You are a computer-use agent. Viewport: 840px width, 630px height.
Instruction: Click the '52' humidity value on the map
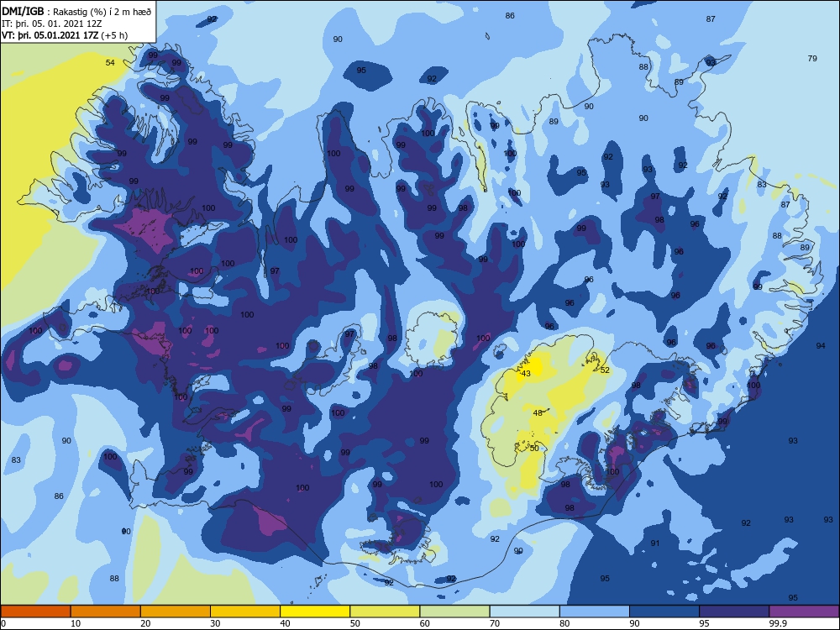tap(605, 370)
